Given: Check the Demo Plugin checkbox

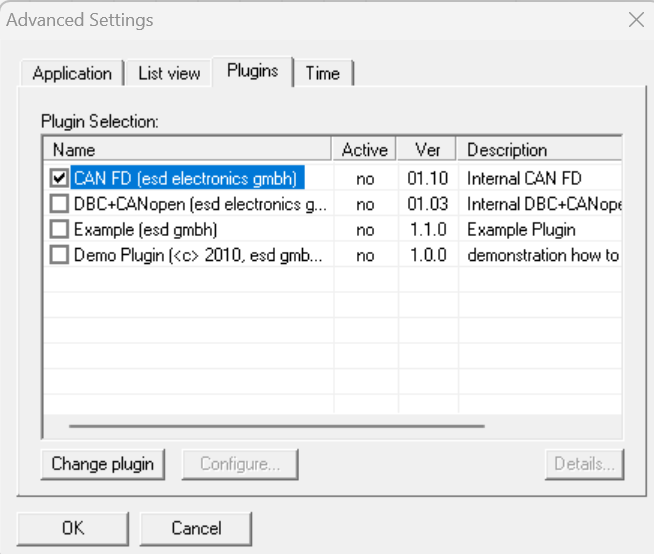Looking at the screenshot, I should [x=59, y=255].
